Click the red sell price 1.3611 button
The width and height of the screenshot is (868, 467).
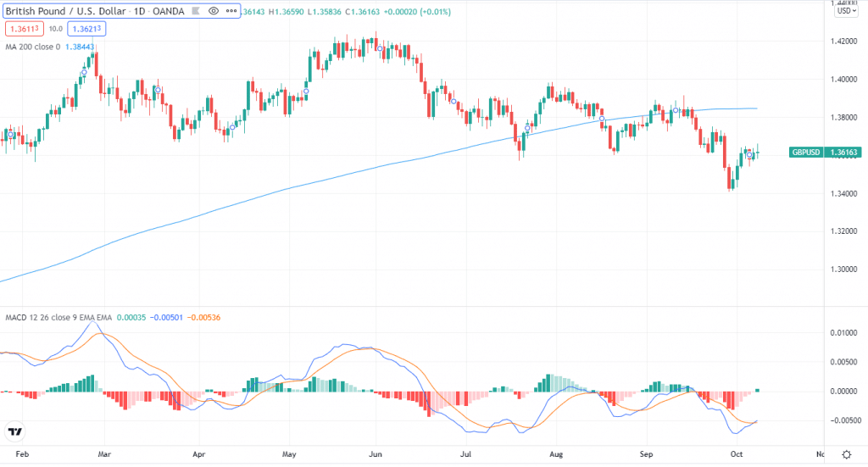(x=25, y=29)
